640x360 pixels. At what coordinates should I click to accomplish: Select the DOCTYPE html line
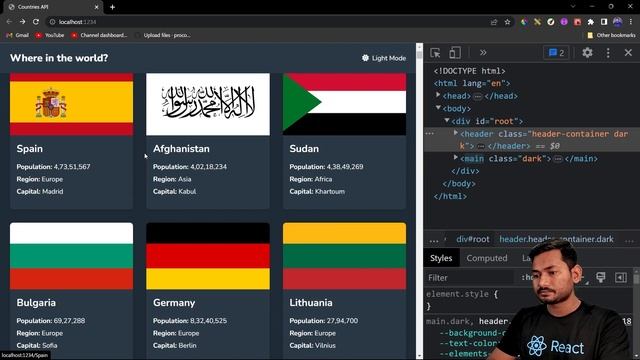(469, 71)
